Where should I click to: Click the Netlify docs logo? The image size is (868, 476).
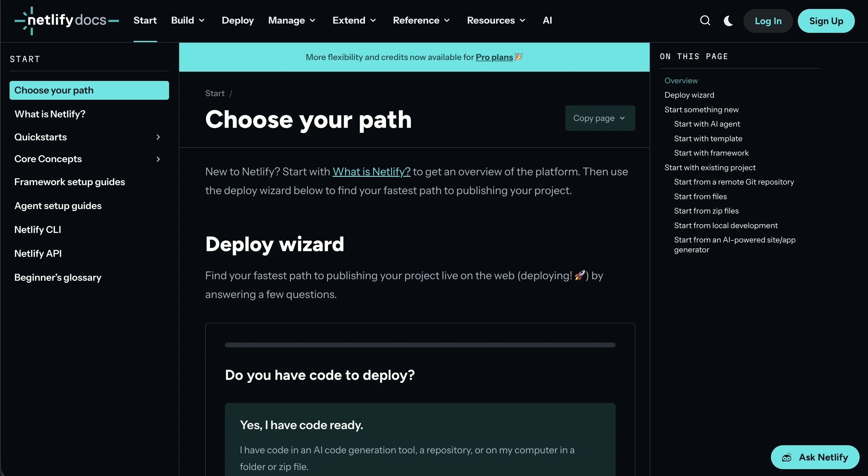pos(67,21)
